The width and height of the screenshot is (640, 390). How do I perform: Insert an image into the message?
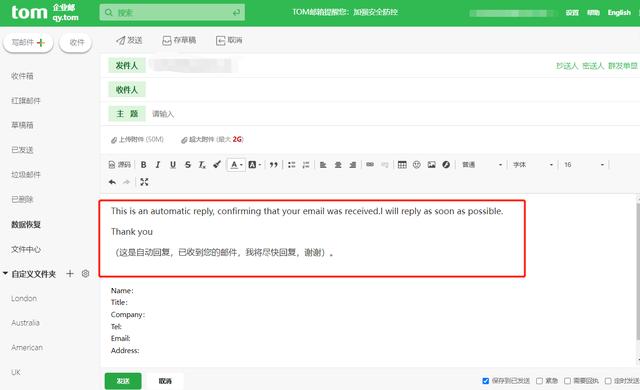tap(431, 164)
